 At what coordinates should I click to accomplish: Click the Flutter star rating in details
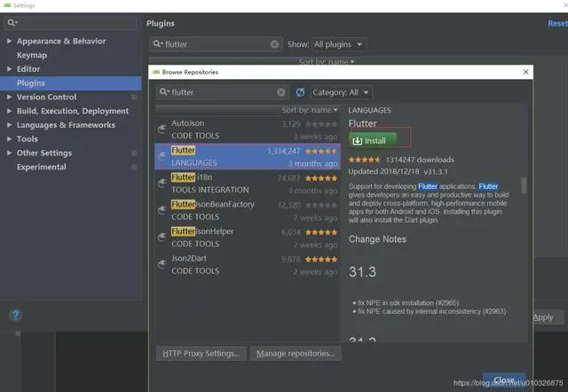point(365,160)
